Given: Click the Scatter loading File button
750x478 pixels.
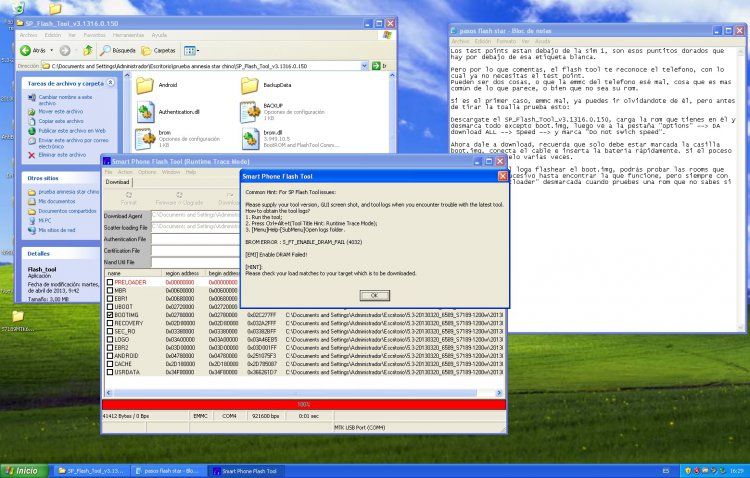Looking at the screenshot, I should 127,228.
